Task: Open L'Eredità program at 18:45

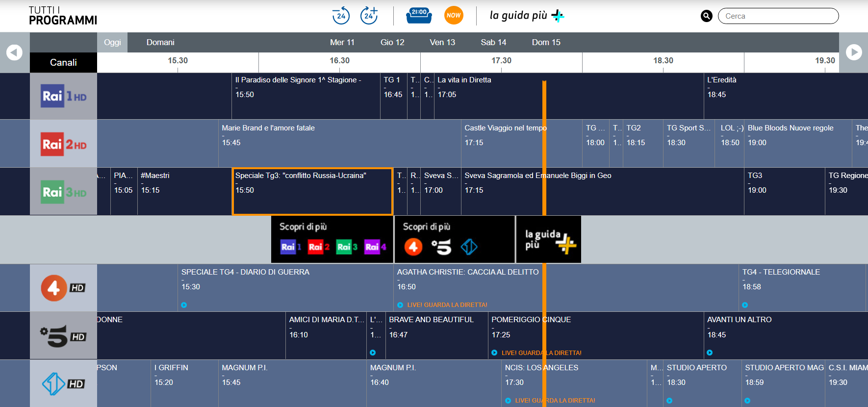Action: (x=786, y=96)
